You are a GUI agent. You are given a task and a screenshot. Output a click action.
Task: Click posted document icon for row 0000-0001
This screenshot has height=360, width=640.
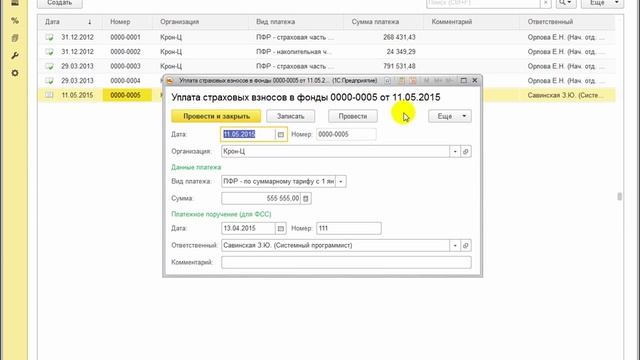(49, 37)
